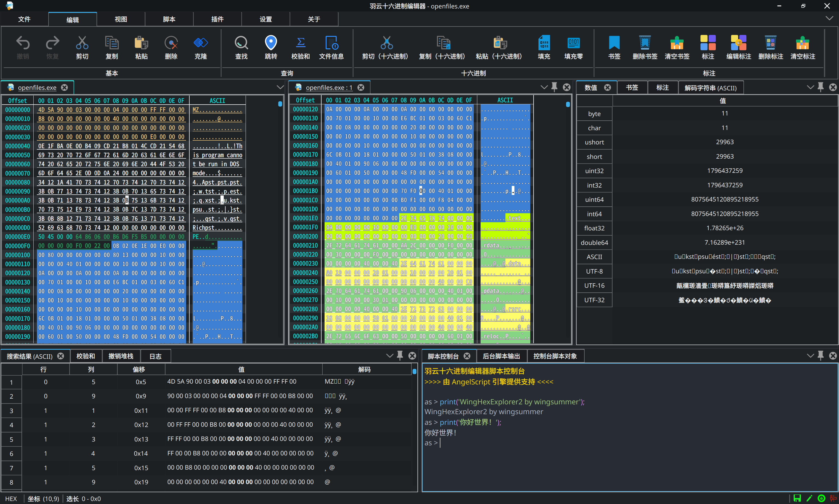Toggle pin on the search results panel
The image size is (839, 504).
pos(400,355)
